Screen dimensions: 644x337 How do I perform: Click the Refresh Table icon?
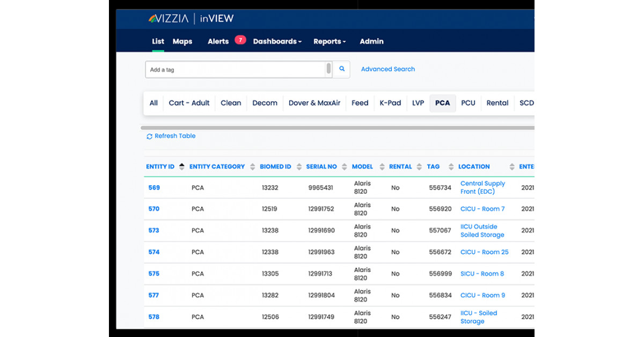pos(149,136)
